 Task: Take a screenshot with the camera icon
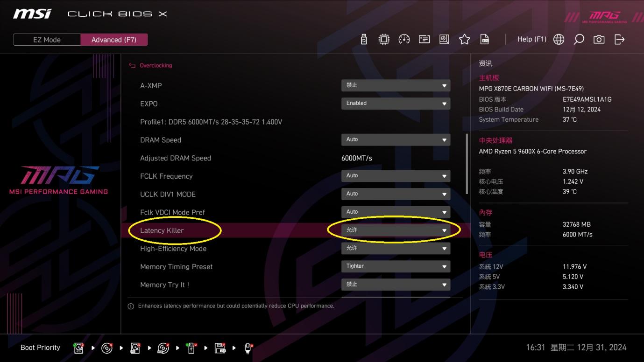[599, 40]
